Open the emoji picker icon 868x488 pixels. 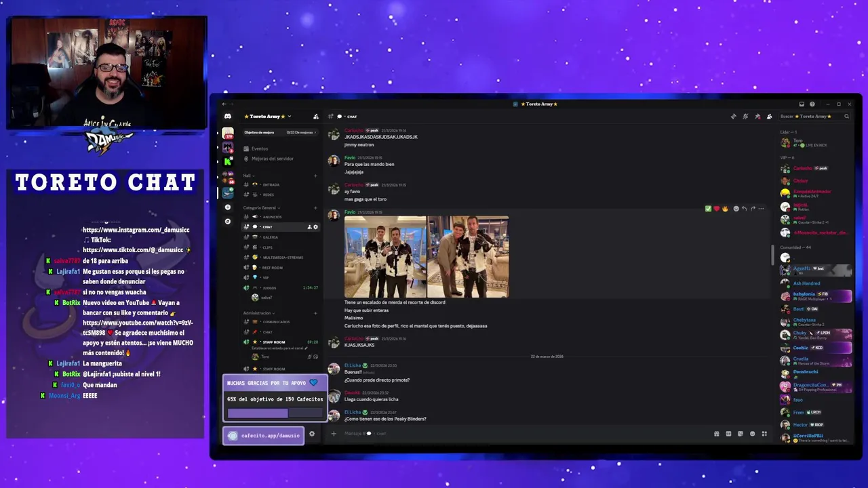click(x=752, y=434)
